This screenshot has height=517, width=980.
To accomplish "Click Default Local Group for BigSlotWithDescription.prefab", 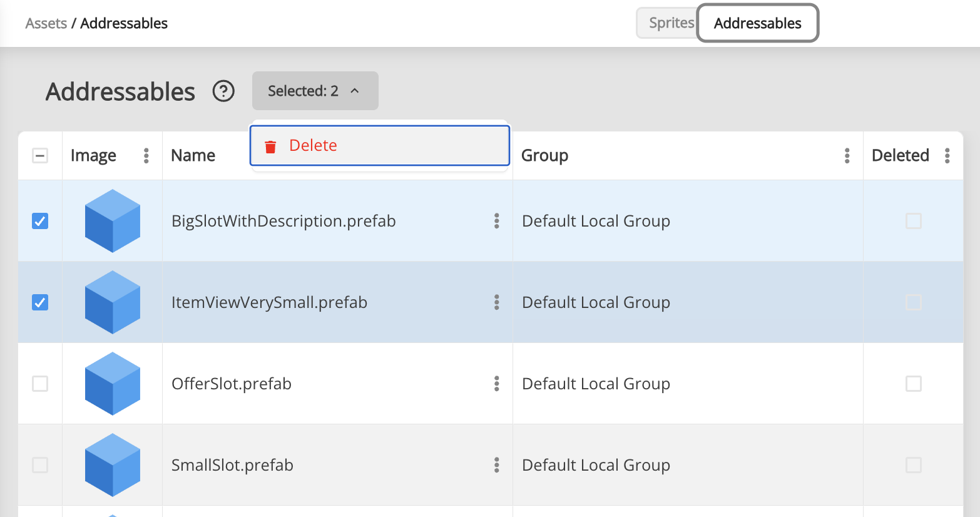I will (x=596, y=221).
